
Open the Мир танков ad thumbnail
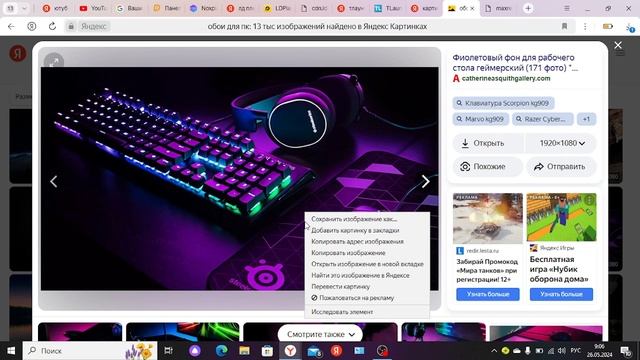coord(488,218)
